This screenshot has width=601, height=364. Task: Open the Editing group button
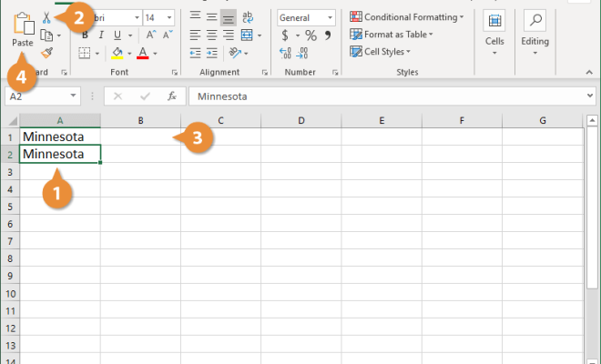535,33
